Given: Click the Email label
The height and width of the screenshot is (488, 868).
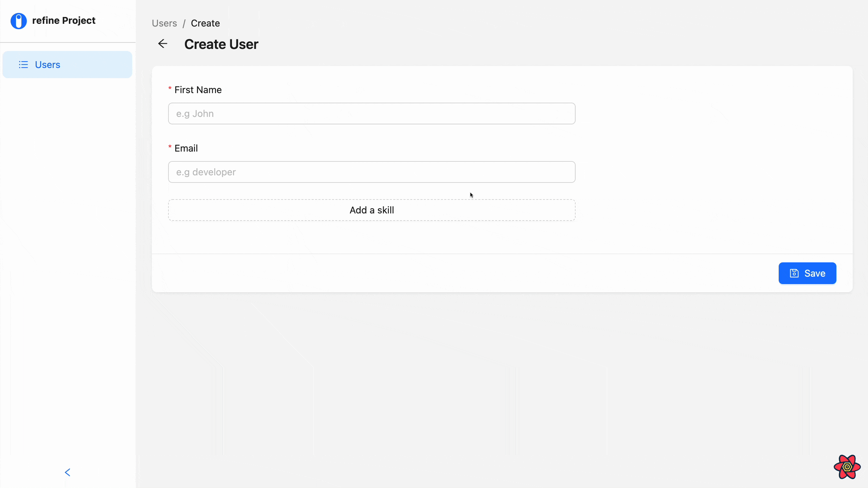Looking at the screenshot, I should 186,148.
